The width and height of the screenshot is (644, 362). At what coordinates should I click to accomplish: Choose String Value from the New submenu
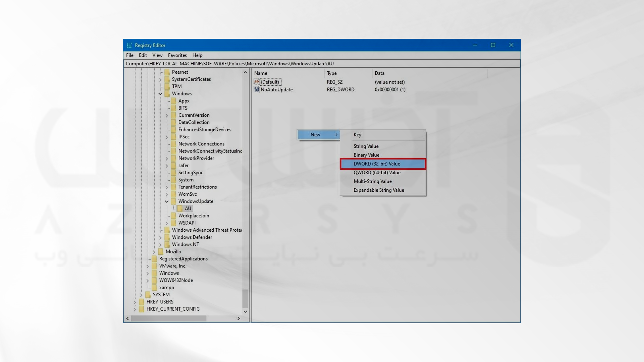pyautogui.click(x=383, y=146)
